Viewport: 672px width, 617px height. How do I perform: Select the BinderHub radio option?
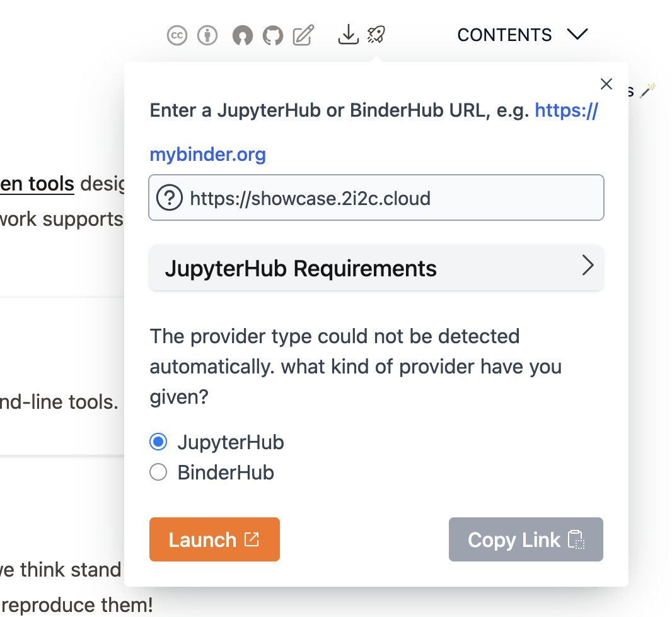(x=158, y=472)
